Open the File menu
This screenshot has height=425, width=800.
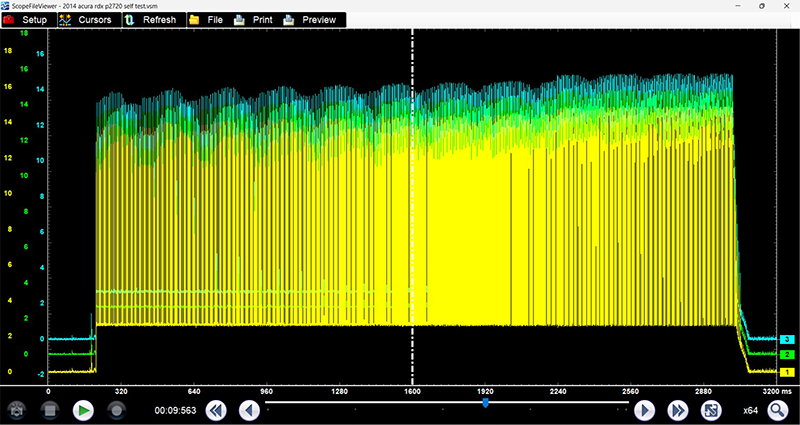(205, 20)
